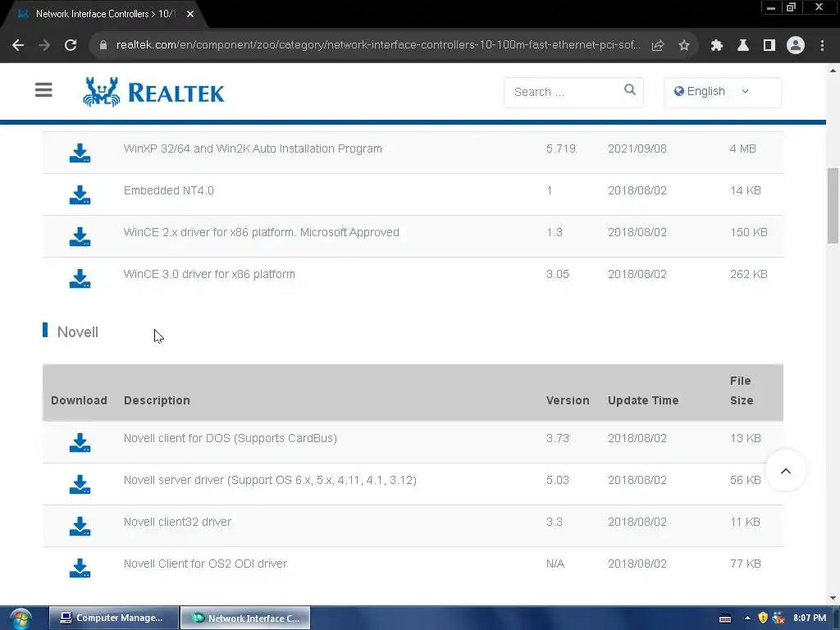Click the taskbar clock showing 8:07 PM

pyautogui.click(x=810, y=618)
